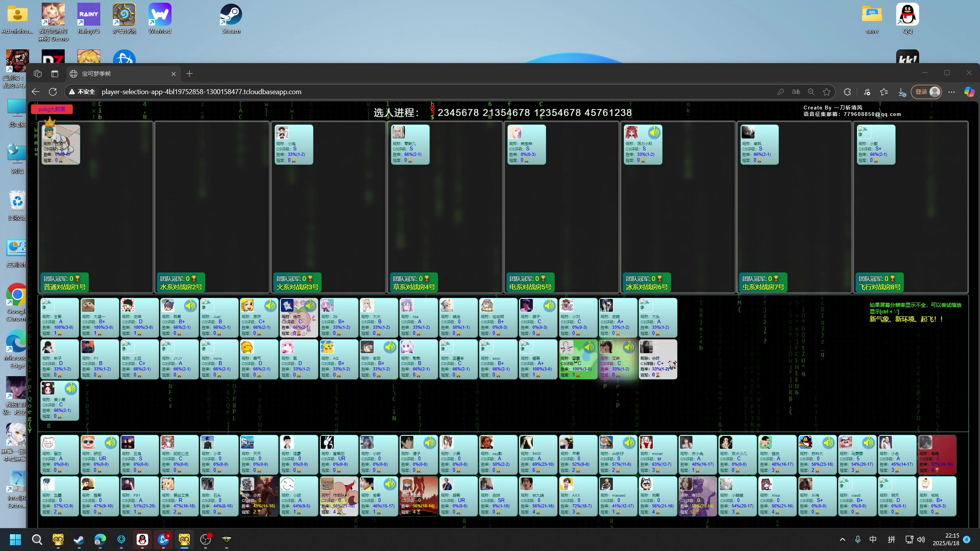The height and width of the screenshot is (551, 980).
Task: Select player card AQ with Pikachu avatar
Action: coord(339,359)
